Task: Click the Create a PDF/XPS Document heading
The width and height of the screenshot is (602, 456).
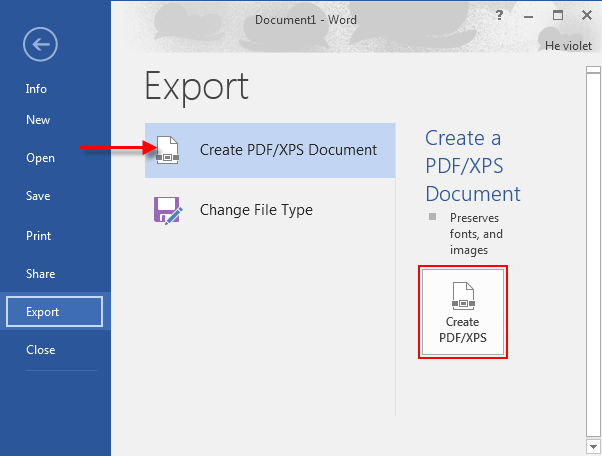Action: [473, 166]
